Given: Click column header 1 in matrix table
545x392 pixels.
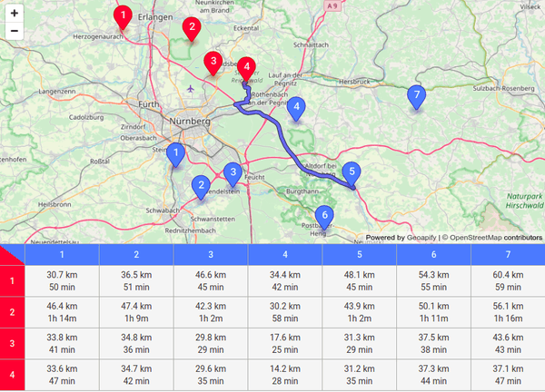Looking at the screenshot, I should [x=62, y=254].
